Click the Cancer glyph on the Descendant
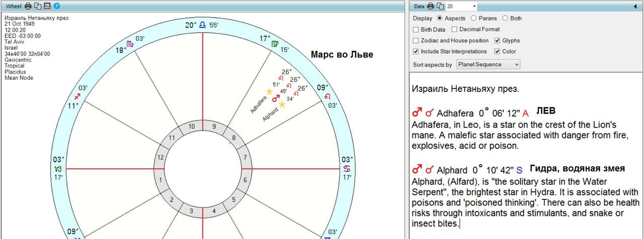Image resolution: width=644 pixels, height=239 pixels. tap(347, 168)
